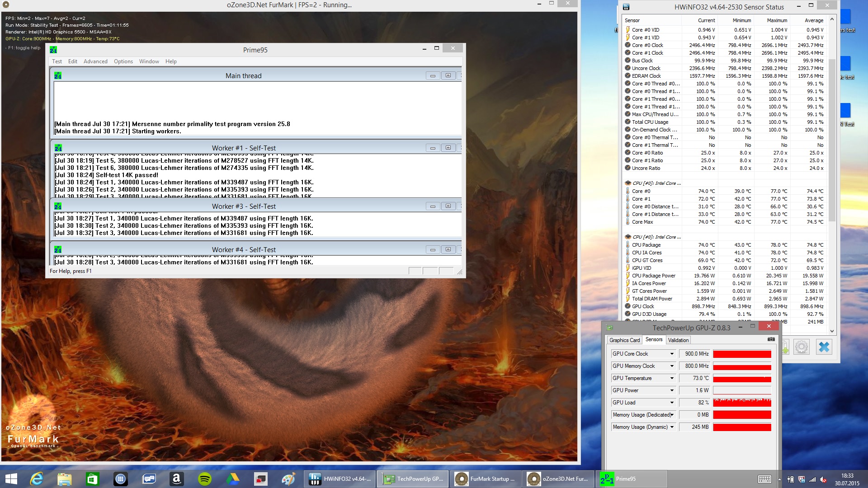Screen dimensions: 868x488
Task: Open File Explorer from the taskbar
Action: point(64,479)
